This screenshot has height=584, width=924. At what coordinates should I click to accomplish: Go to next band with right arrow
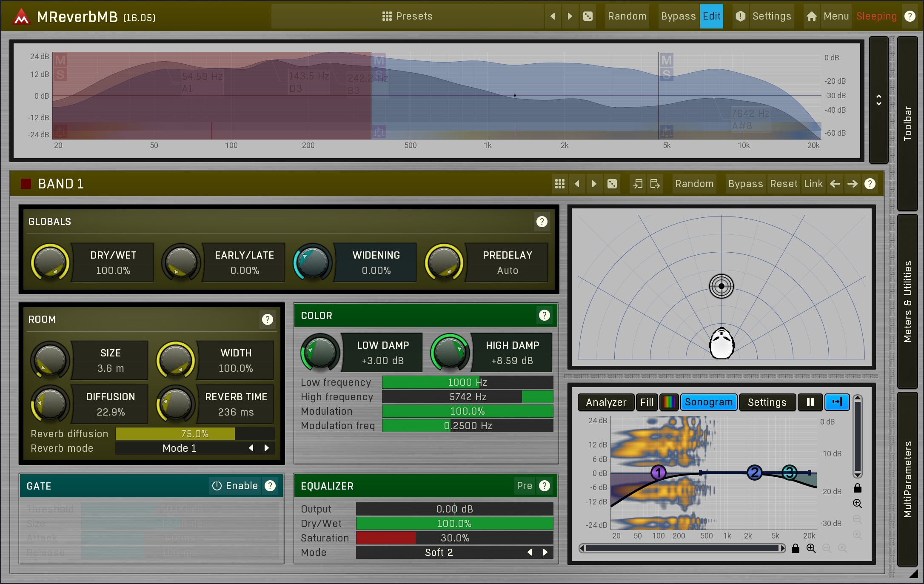tap(853, 184)
